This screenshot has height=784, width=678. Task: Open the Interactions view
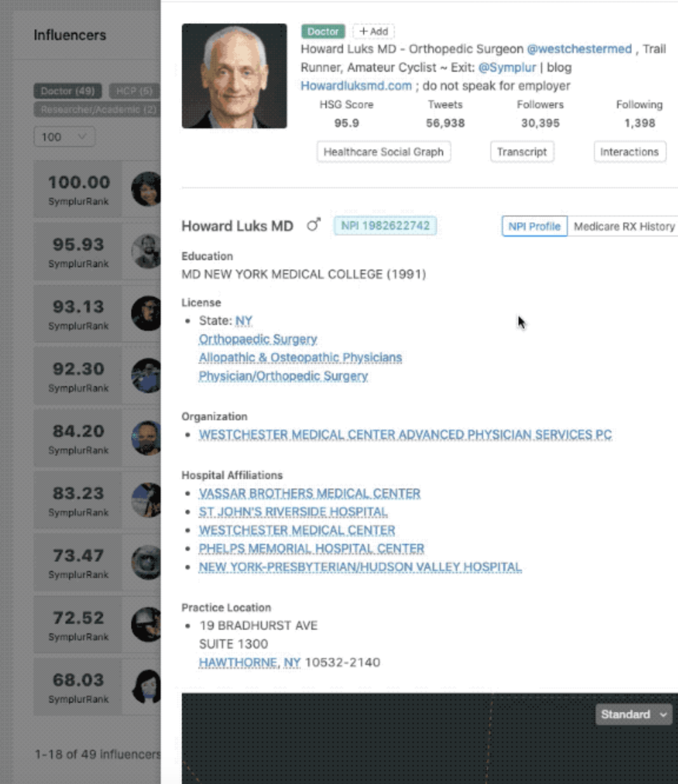(630, 152)
